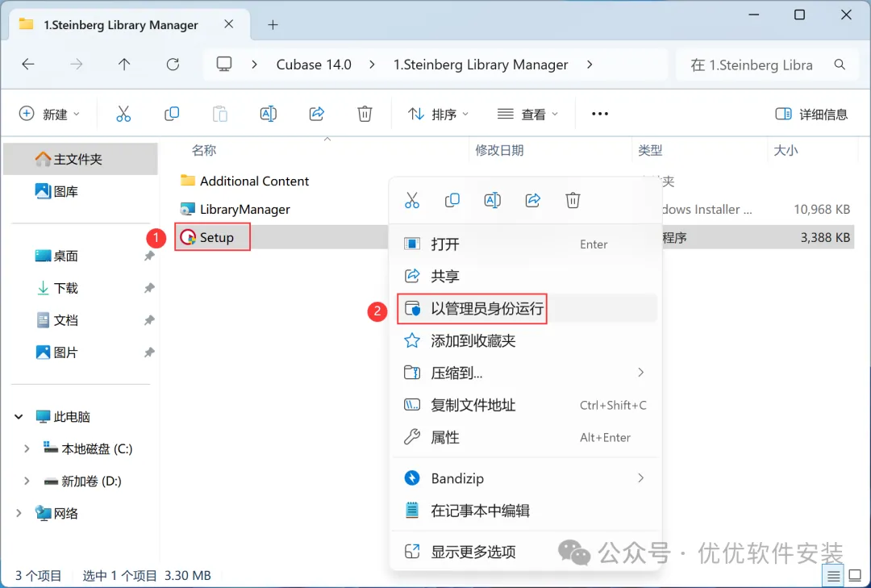Choose 打开 in the context menu
This screenshot has width=871, height=588.
coord(526,244)
